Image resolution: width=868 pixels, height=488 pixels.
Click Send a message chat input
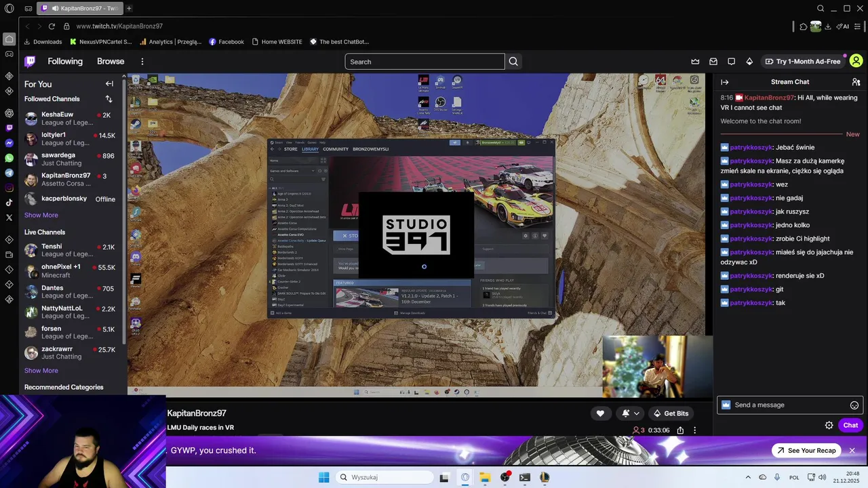[790, 405]
